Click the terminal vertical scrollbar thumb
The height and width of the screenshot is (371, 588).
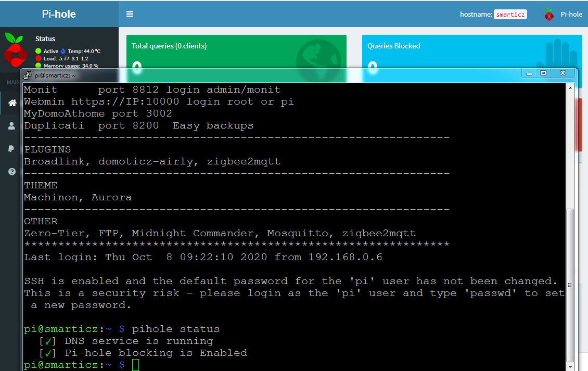point(570,285)
